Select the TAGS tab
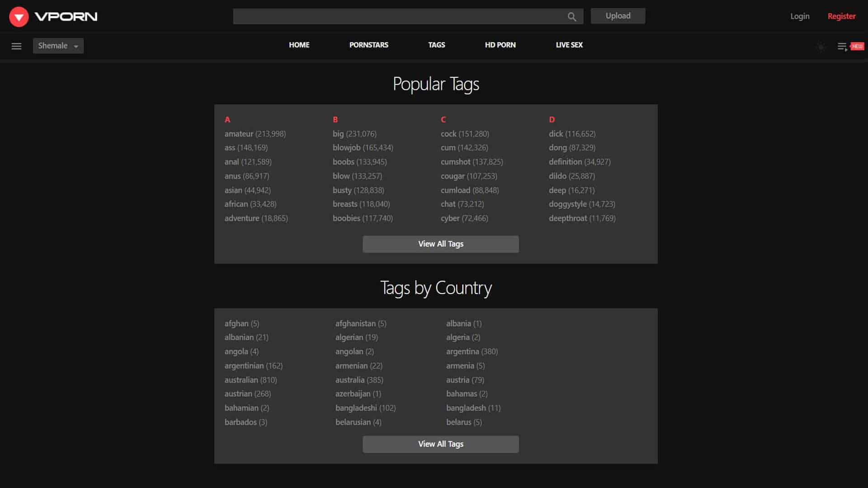 pos(436,45)
